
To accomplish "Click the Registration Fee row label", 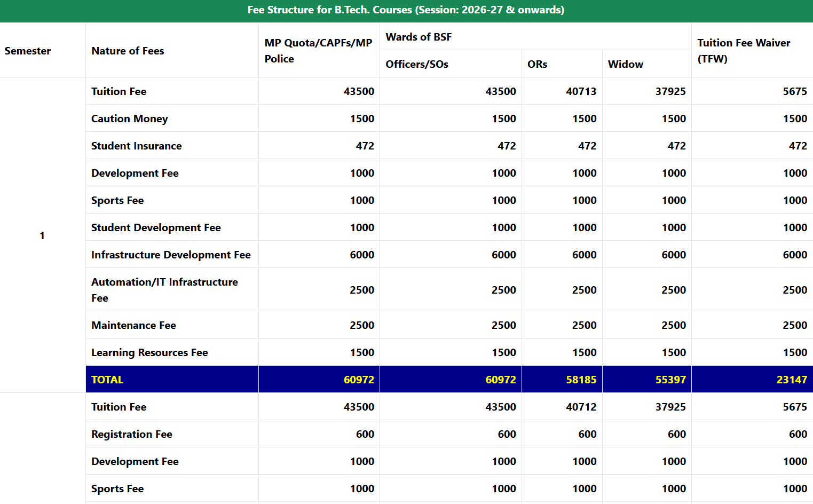I will pos(132,434).
